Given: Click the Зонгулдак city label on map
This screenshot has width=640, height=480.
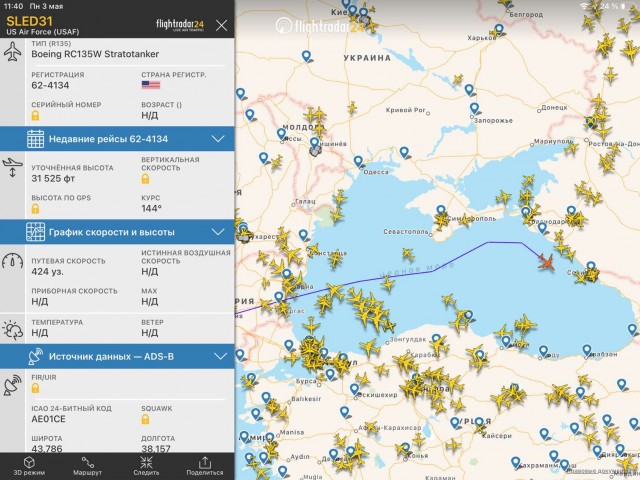Looking at the screenshot, I should 408,339.
